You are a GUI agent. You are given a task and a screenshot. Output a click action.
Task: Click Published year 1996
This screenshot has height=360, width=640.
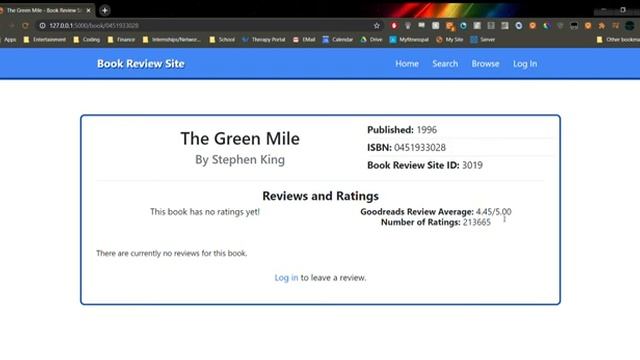coord(427,130)
